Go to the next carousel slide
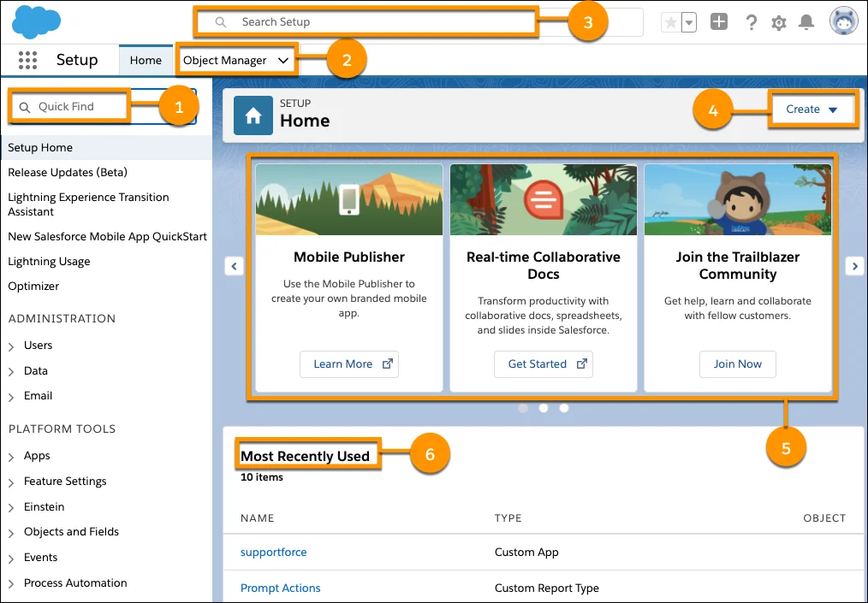 (x=853, y=266)
